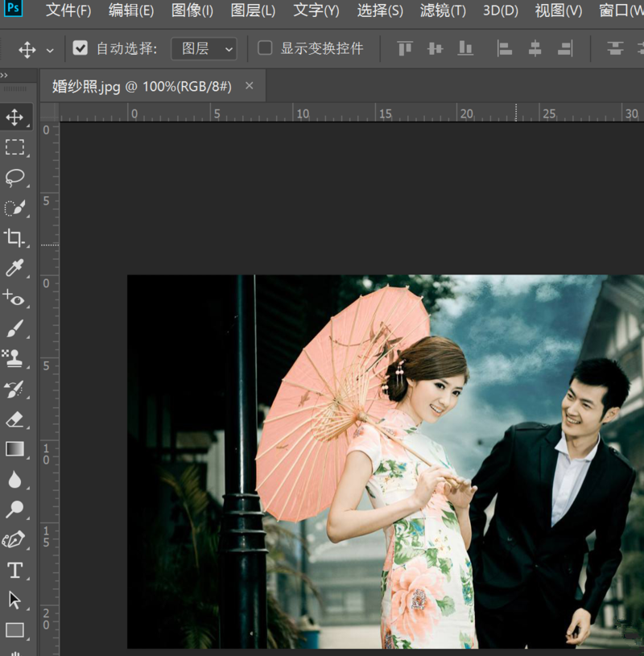This screenshot has width=644, height=656.
Task: Select the Move tool in toolbar
Action: coord(14,118)
